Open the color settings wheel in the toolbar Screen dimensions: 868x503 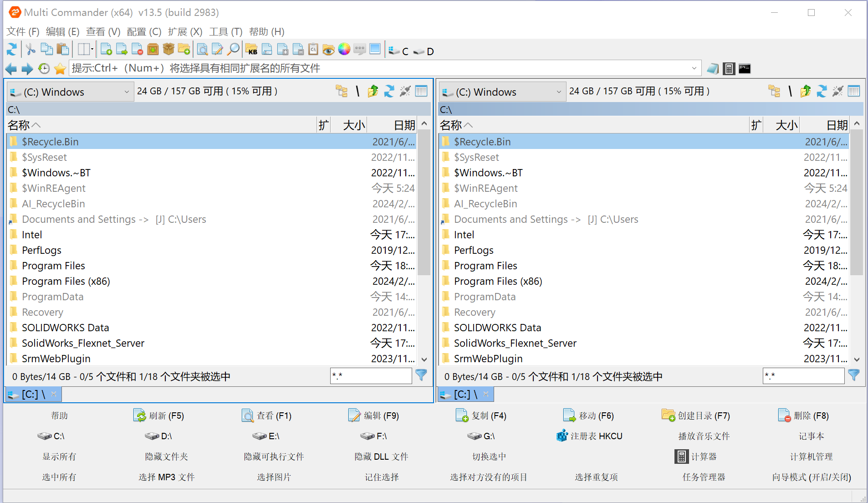click(344, 49)
